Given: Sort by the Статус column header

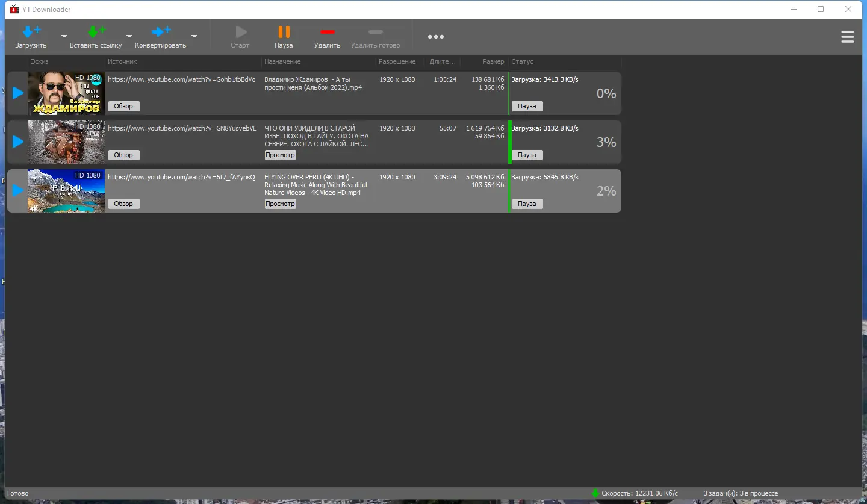Looking at the screenshot, I should pyautogui.click(x=522, y=61).
